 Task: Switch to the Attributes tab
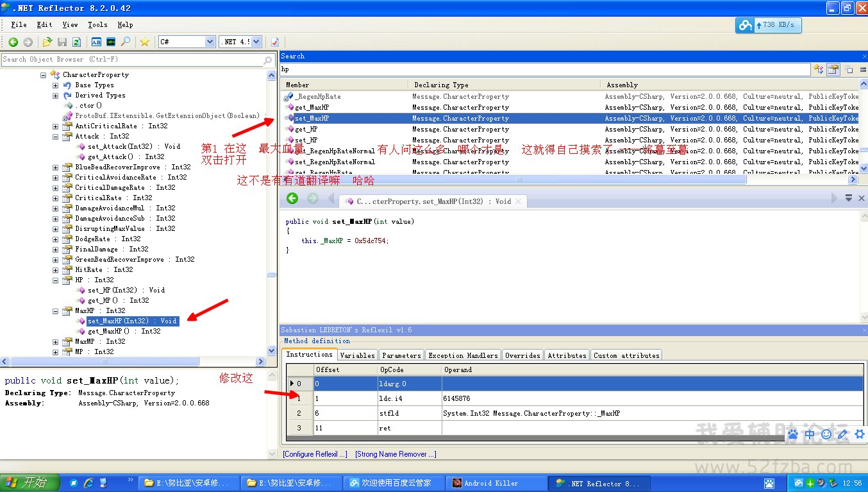[x=567, y=355]
